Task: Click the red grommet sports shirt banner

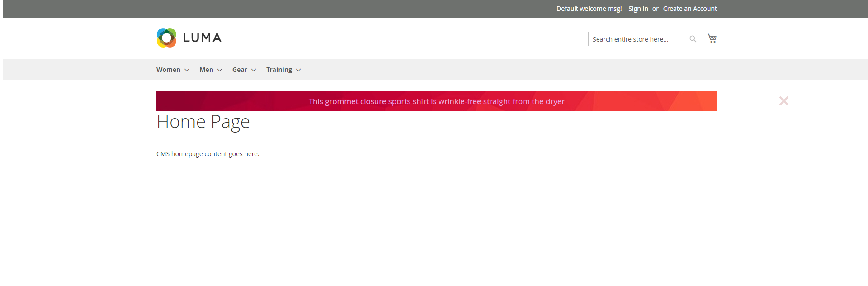Action: 436,101
